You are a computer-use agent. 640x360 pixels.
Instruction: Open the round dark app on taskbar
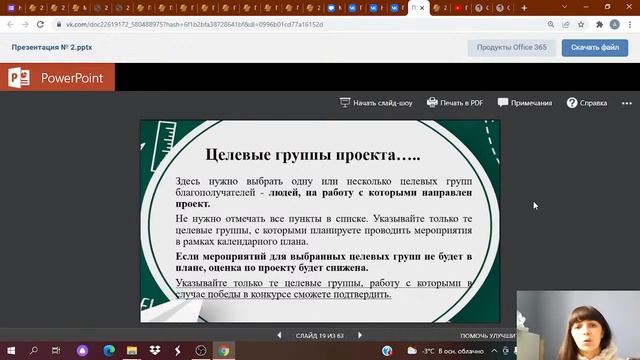click(201, 351)
